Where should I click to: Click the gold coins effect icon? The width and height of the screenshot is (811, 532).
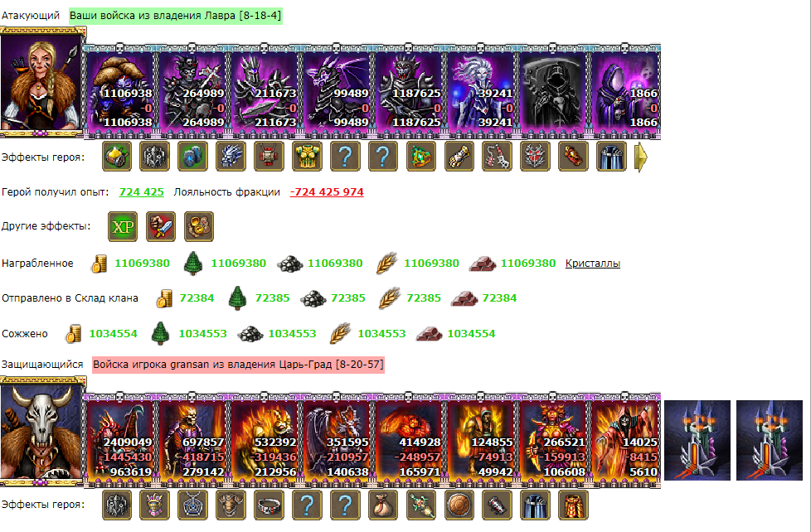pos(199,226)
